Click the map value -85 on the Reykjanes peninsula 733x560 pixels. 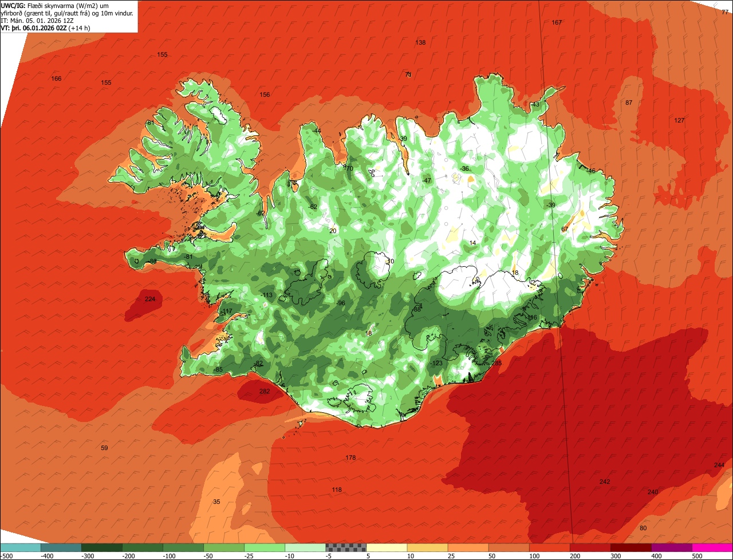point(218,370)
